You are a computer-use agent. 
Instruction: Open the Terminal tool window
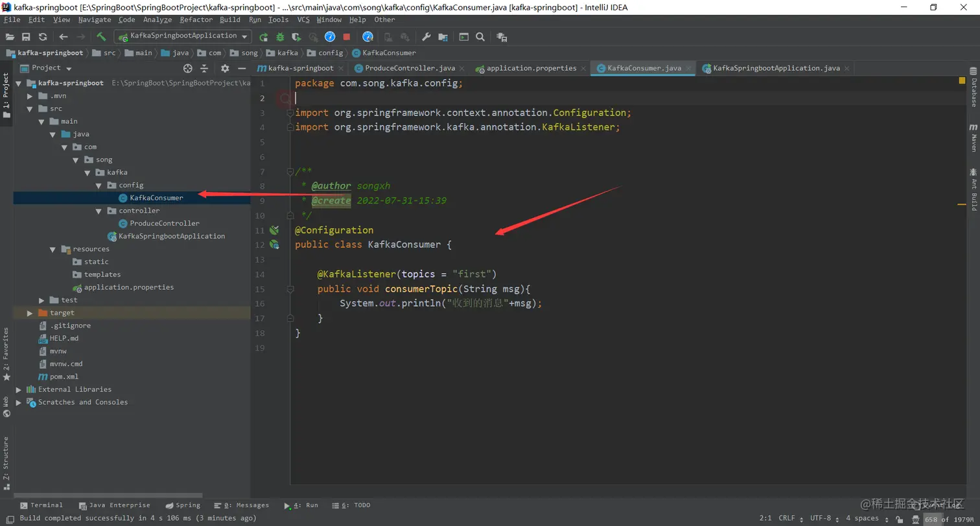(x=41, y=505)
